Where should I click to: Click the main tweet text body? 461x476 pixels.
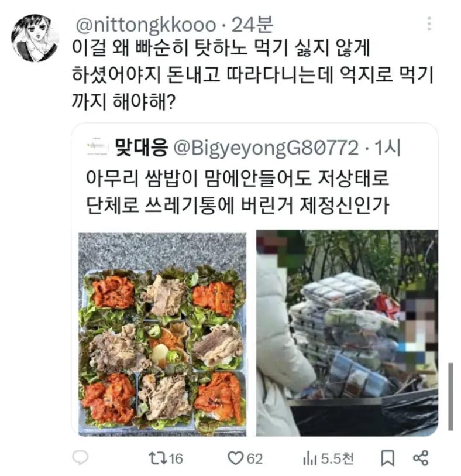[252, 75]
